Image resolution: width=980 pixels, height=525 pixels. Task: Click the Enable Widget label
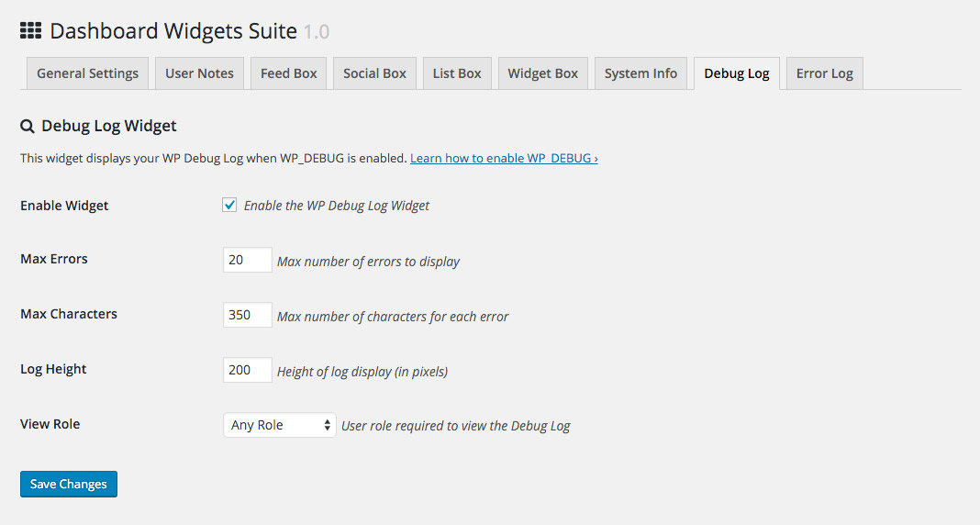(x=64, y=206)
